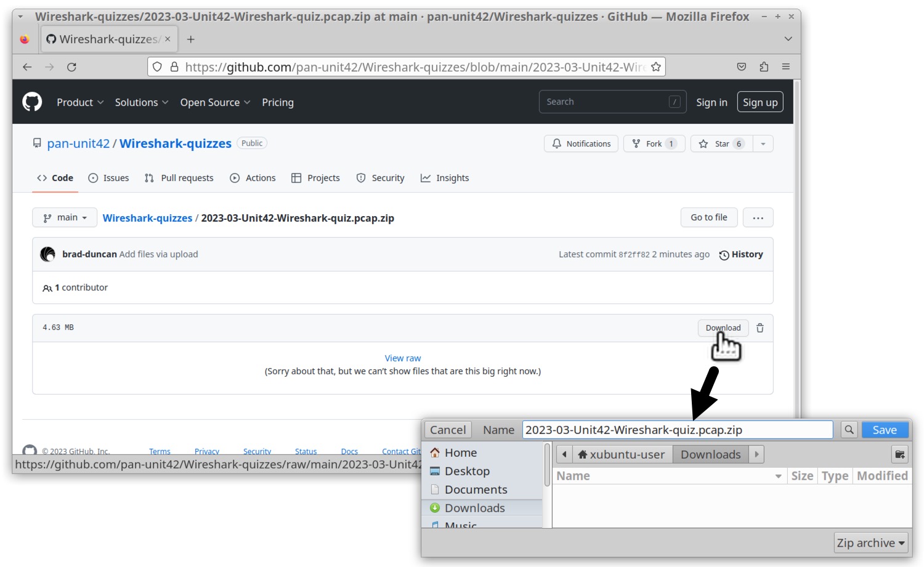Open the Security tab
This screenshot has width=924, height=567.
tap(380, 178)
